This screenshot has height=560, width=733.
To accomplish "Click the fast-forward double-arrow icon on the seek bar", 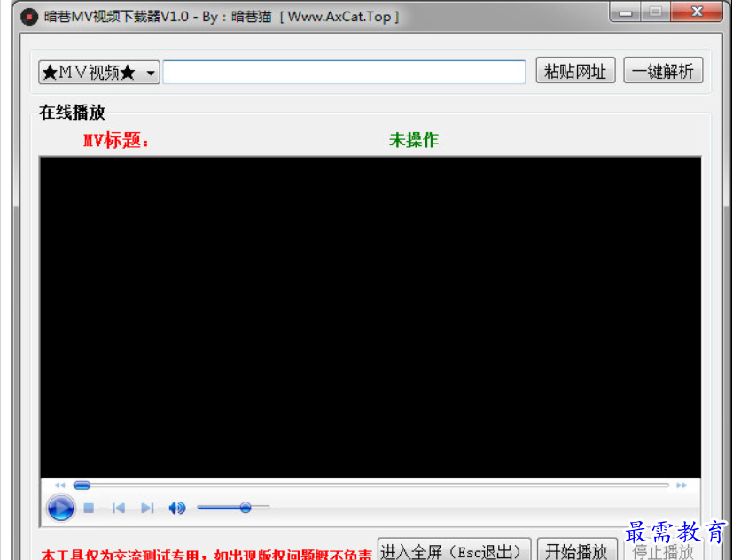I will pyautogui.click(x=681, y=486).
